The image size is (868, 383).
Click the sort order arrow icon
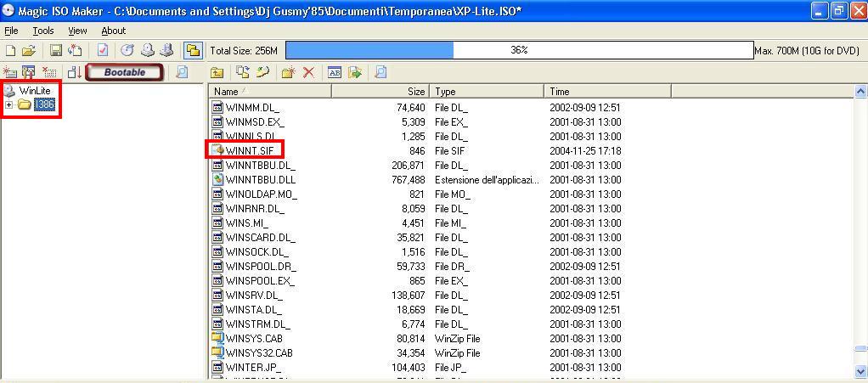point(75,72)
